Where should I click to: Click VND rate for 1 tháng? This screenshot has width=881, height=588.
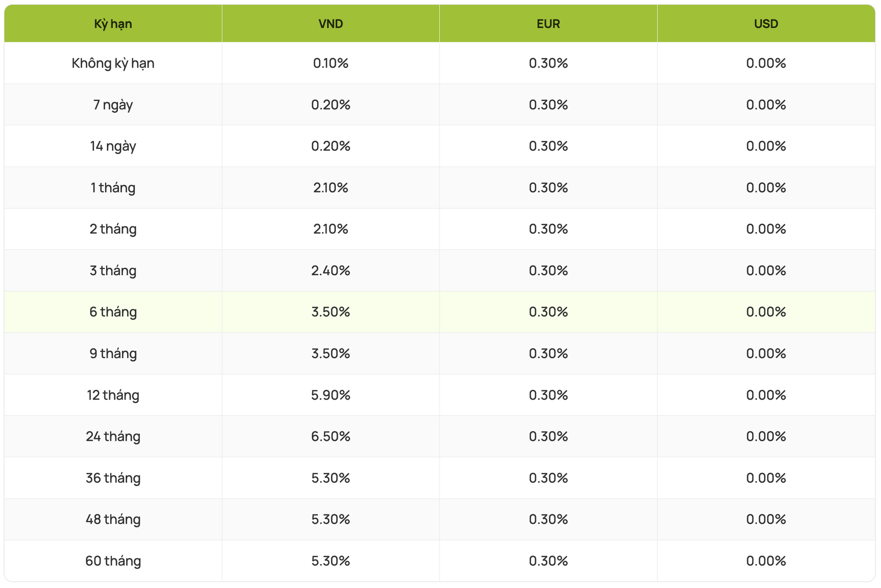pos(330,188)
